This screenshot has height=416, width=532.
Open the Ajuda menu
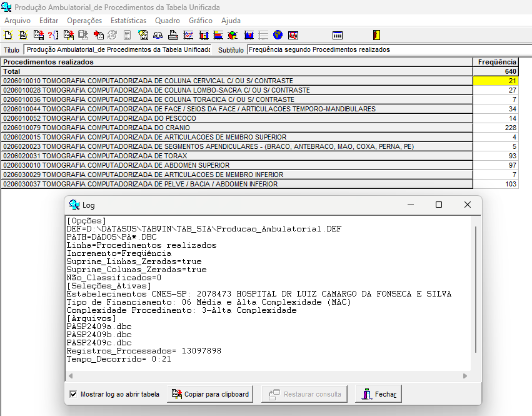click(231, 21)
